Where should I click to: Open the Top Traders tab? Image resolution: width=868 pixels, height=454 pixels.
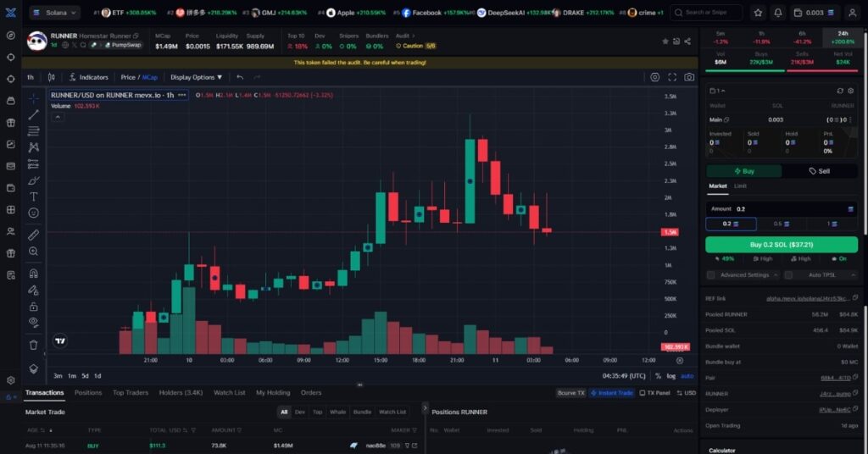click(x=130, y=393)
